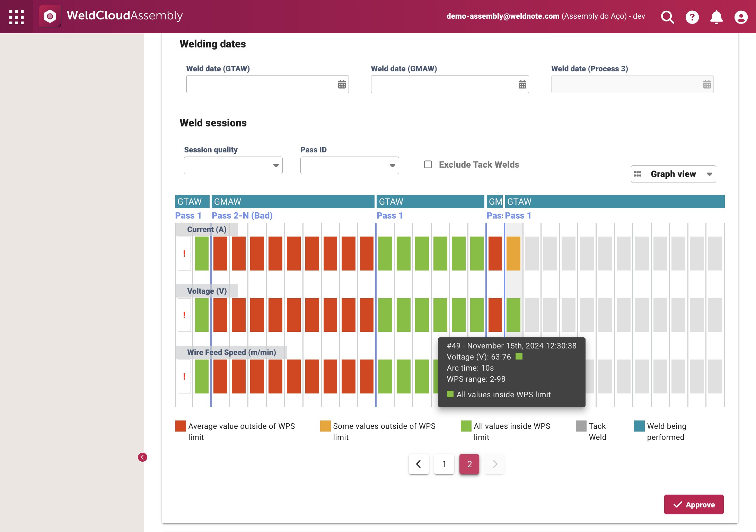Viewport: 756px width, 532px height.
Task: Click the Weld sessions heading
Action: click(213, 123)
